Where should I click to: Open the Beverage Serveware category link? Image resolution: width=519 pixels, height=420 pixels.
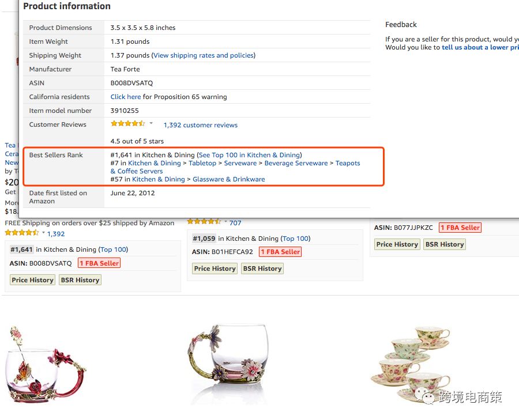(296, 163)
